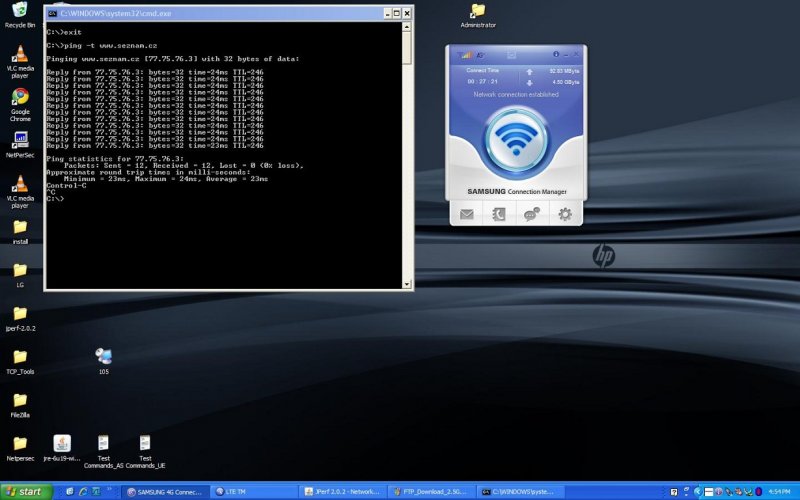The width and height of the screenshot is (800, 500).
Task: Open the phonebook contacts icon in Connection Manager
Action: point(500,213)
